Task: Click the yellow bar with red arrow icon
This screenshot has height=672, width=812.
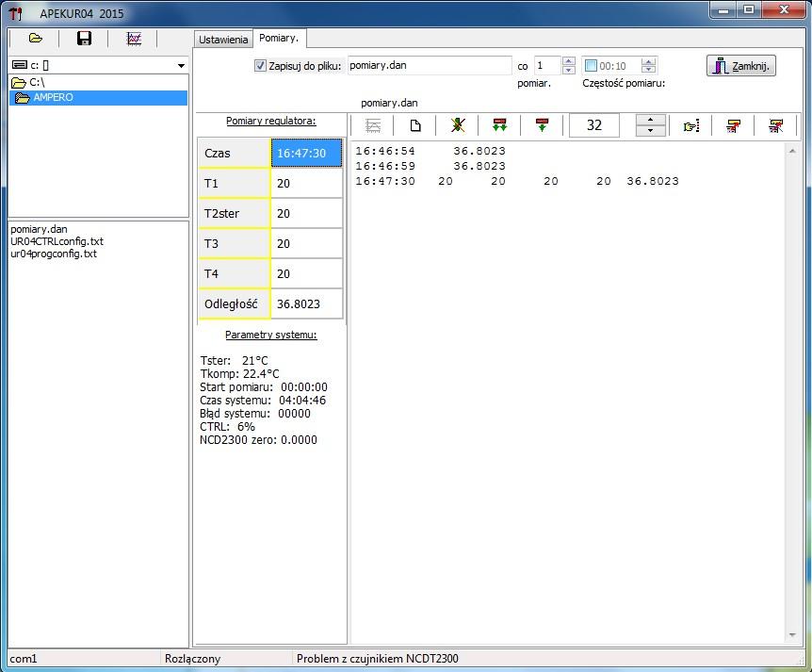Action: [733, 125]
